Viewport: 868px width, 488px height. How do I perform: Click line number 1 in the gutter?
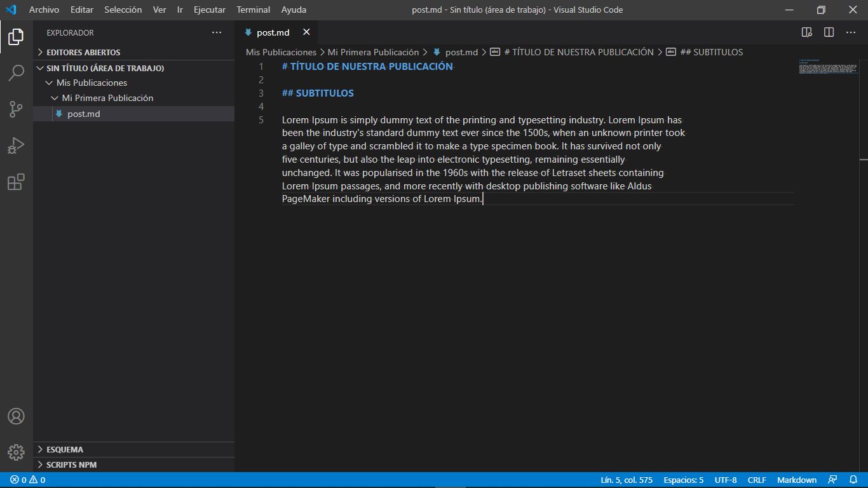pyautogui.click(x=261, y=66)
